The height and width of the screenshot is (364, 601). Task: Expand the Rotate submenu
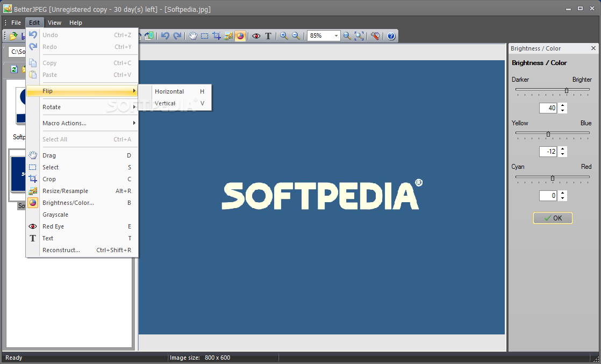[x=82, y=107]
